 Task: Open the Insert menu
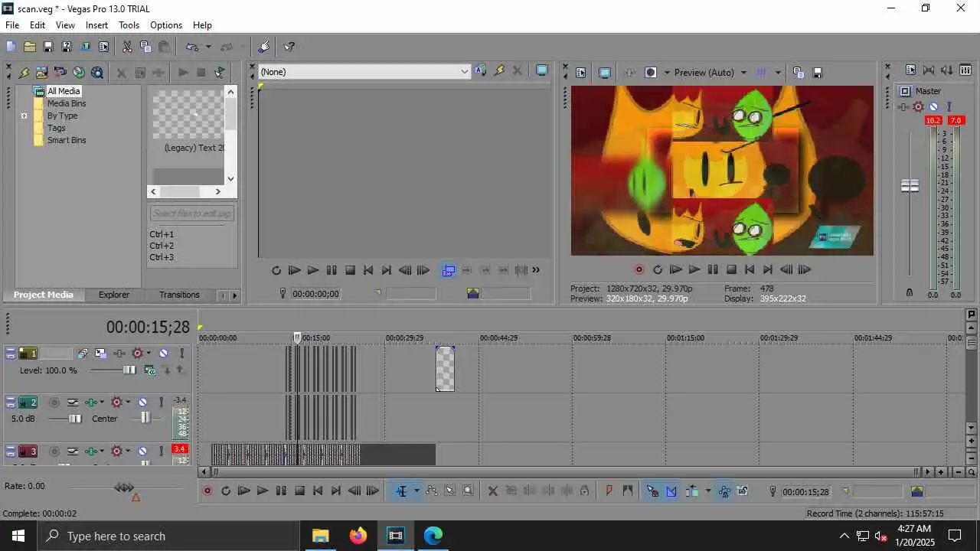(96, 25)
